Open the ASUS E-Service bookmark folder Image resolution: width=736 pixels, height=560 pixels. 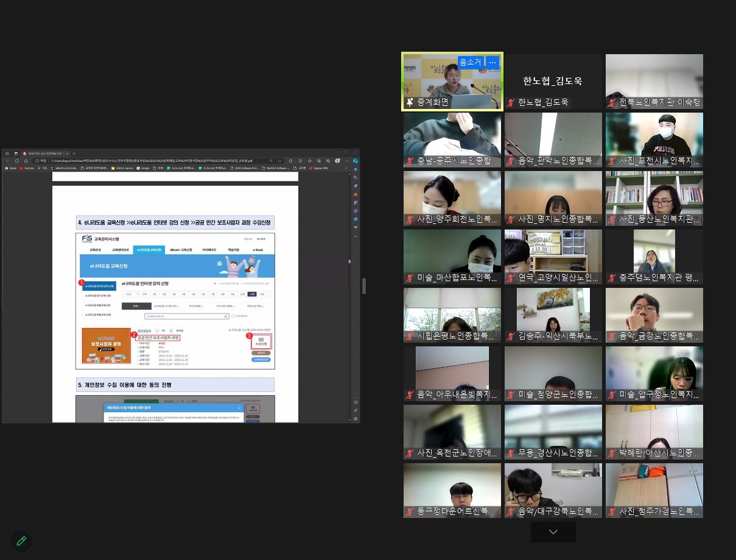(x=122, y=168)
